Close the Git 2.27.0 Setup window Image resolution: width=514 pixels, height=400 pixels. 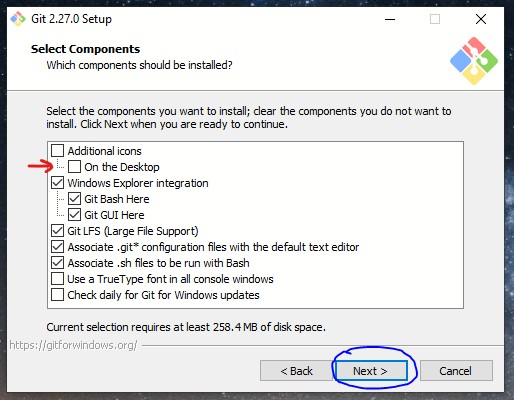[481, 19]
